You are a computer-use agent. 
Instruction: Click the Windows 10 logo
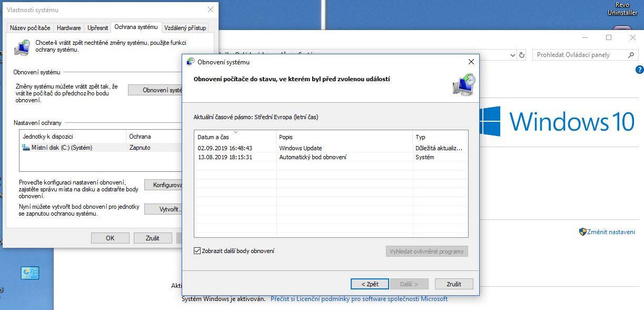[x=557, y=122]
